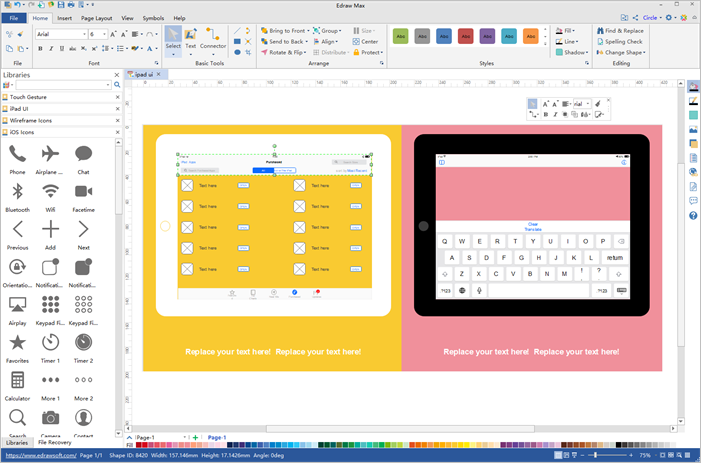Click the library search input field
Viewport: 701px width, 463px height.
60,85
